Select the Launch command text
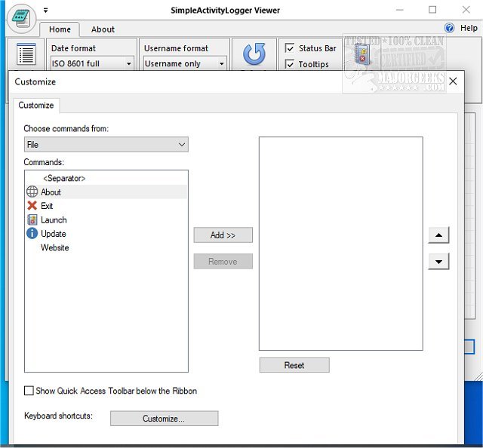This screenshot has width=483, height=448. 54,219
